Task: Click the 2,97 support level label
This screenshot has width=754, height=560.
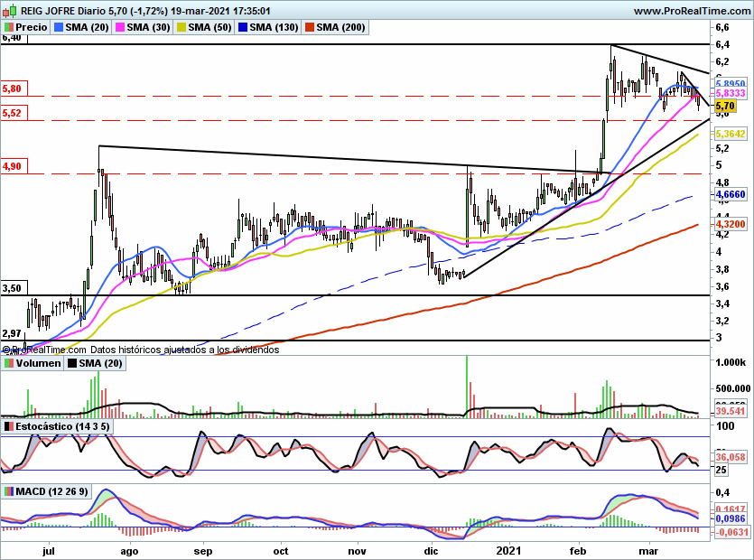Action: (x=12, y=334)
